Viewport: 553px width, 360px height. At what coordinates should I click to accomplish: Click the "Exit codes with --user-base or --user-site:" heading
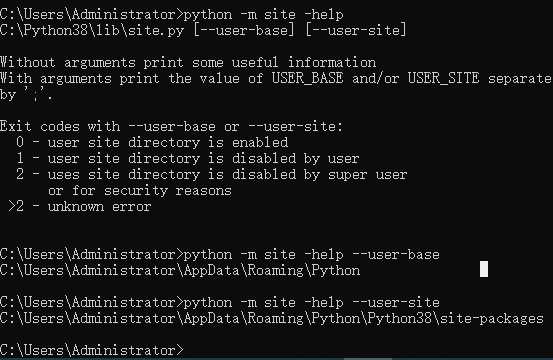(x=171, y=127)
